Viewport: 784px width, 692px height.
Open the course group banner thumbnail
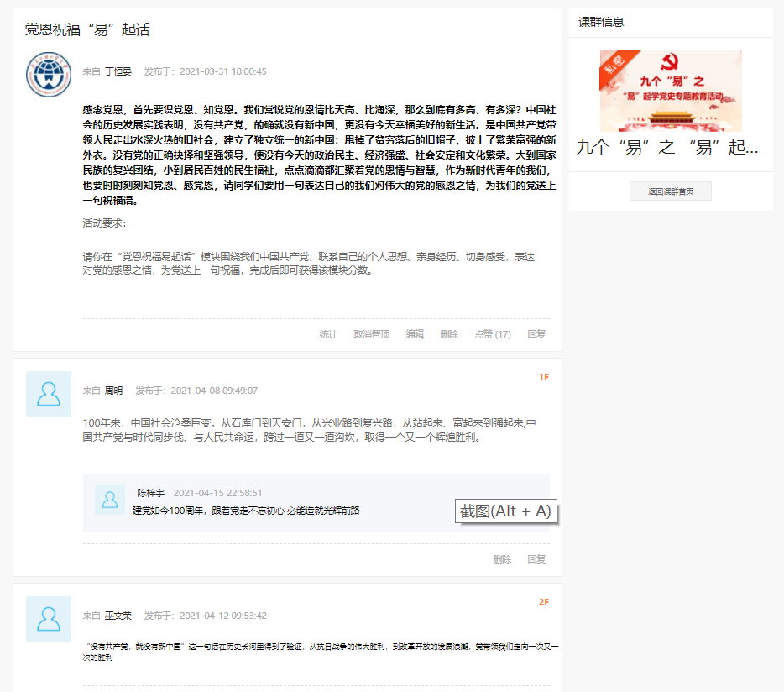coord(671,91)
